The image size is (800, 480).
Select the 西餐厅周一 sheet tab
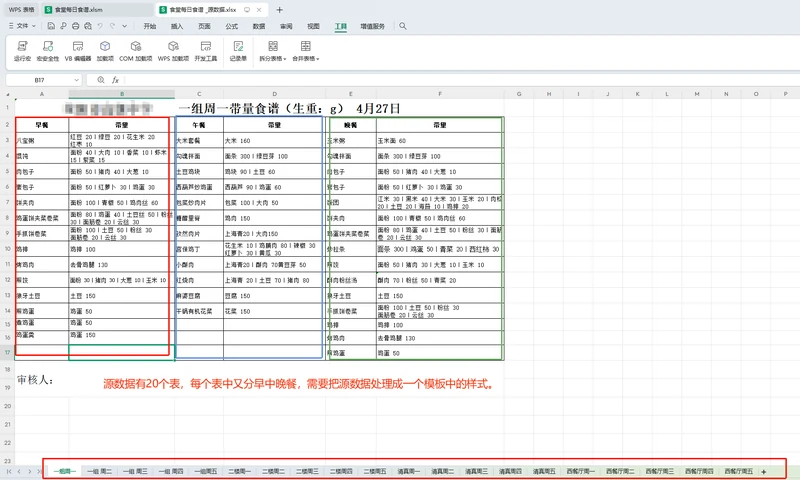click(x=581, y=472)
